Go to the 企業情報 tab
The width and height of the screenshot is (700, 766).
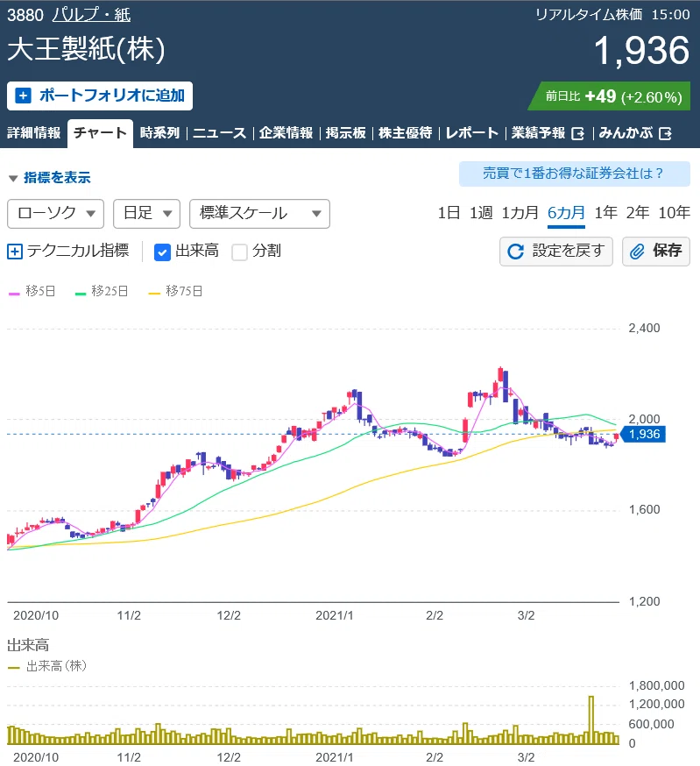pos(286,133)
